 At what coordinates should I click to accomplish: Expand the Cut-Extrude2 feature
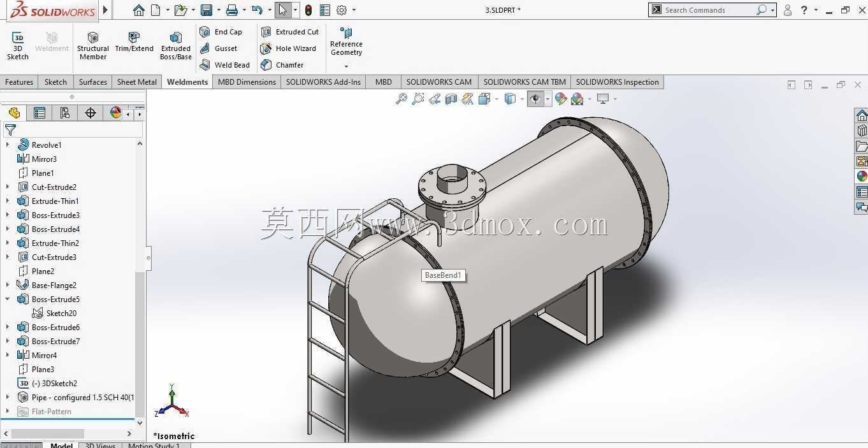[8, 187]
